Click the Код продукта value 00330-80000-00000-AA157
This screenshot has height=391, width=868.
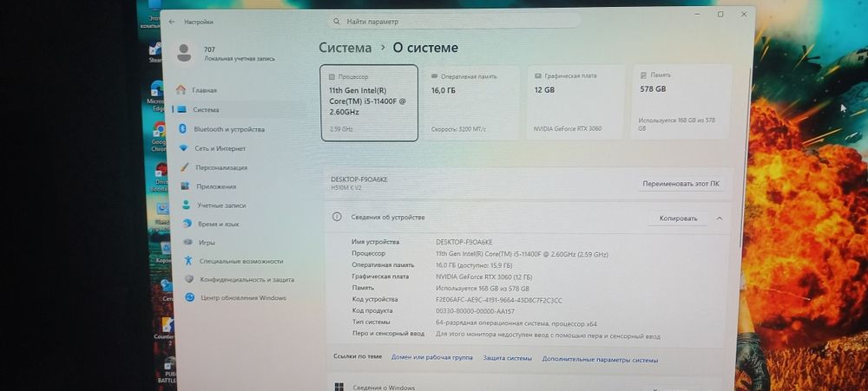click(475, 311)
